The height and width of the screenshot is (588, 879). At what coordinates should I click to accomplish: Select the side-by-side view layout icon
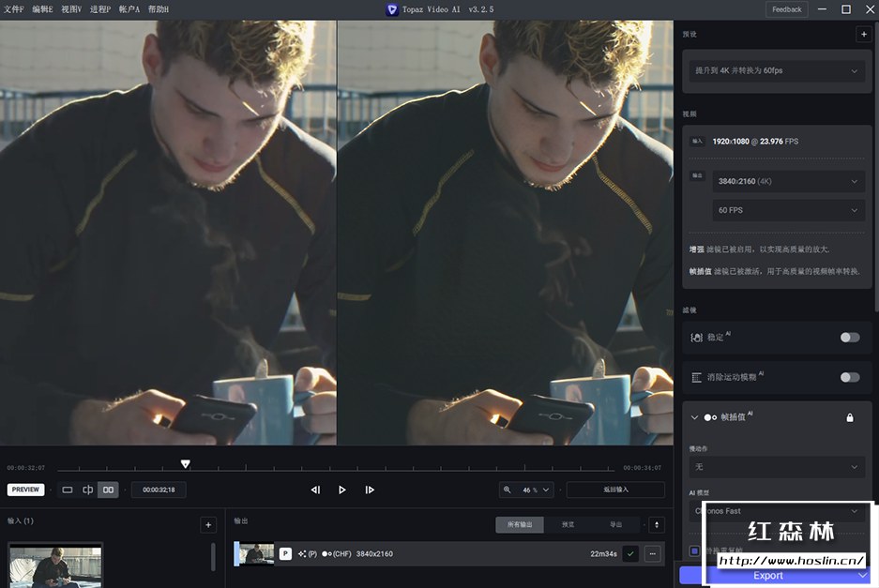point(108,490)
